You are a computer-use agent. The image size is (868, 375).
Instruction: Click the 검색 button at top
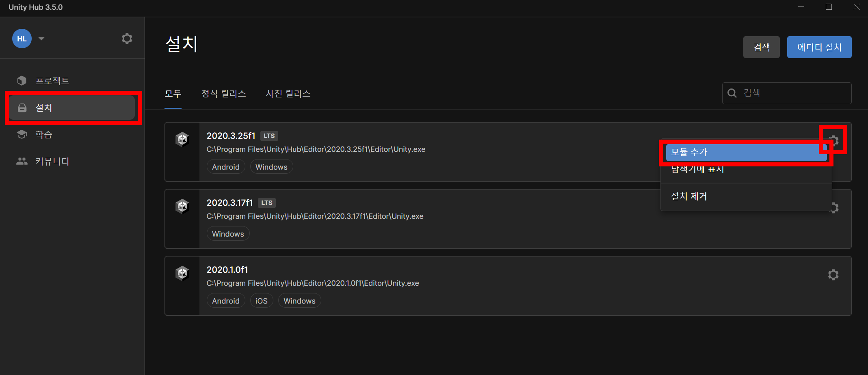pyautogui.click(x=761, y=47)
